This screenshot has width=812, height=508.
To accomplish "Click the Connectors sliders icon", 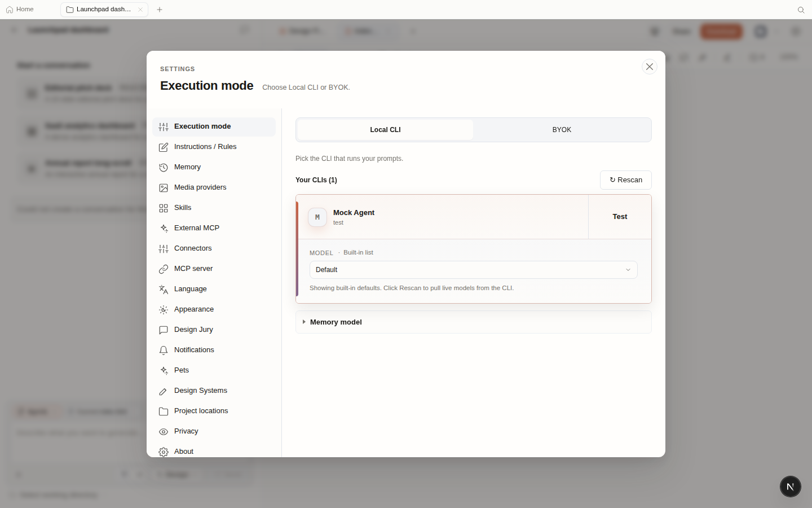I will (164, 249).
